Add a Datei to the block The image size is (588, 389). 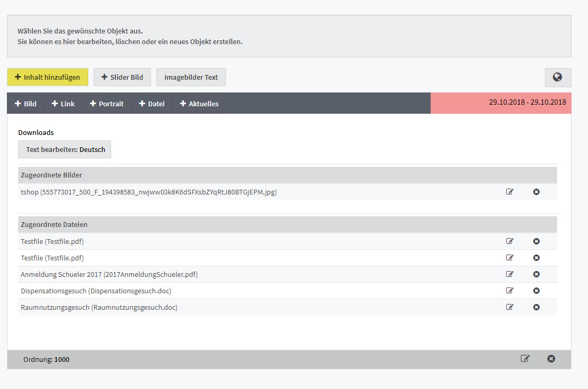(x=152, y=104)
